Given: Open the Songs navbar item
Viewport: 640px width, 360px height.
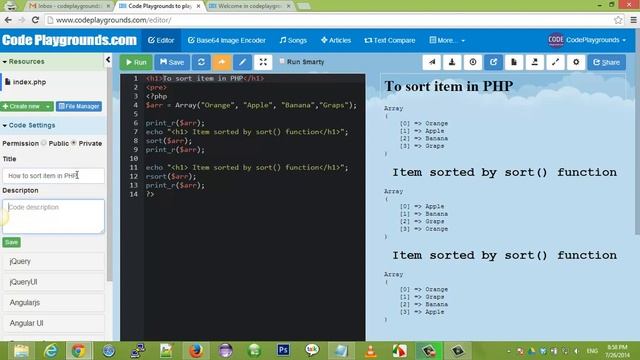Looking at the screenshot, I should pos(293,40).
